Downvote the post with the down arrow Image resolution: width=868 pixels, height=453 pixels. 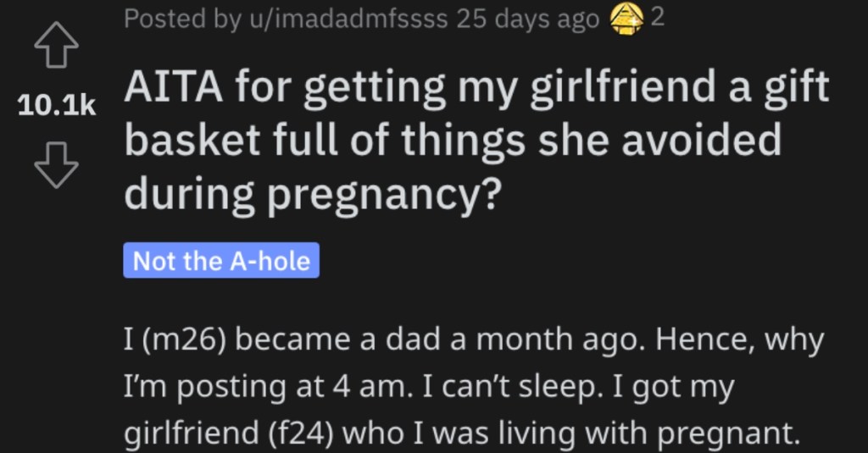pyautogui.click(x=56, y=165)
